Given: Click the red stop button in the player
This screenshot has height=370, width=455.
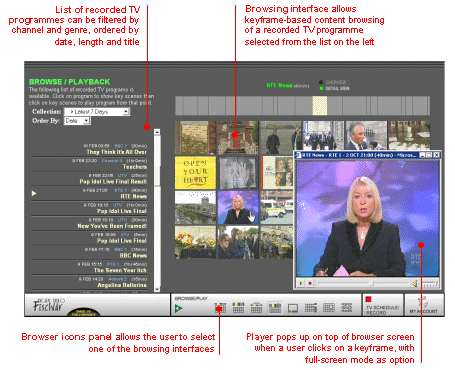Looking at the screenshot, I should click(310, 283).
